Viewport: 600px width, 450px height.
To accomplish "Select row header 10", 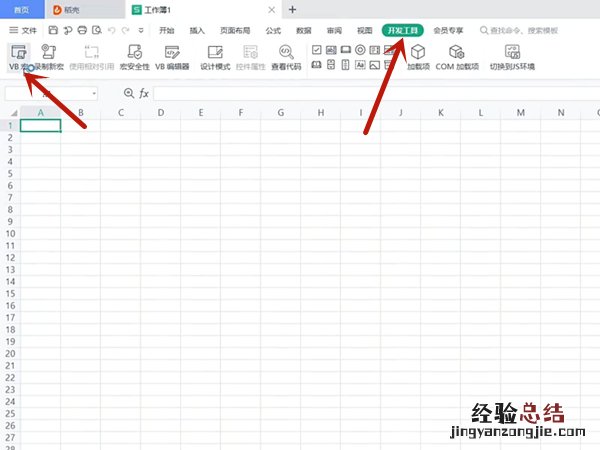I will click(10, 233).
